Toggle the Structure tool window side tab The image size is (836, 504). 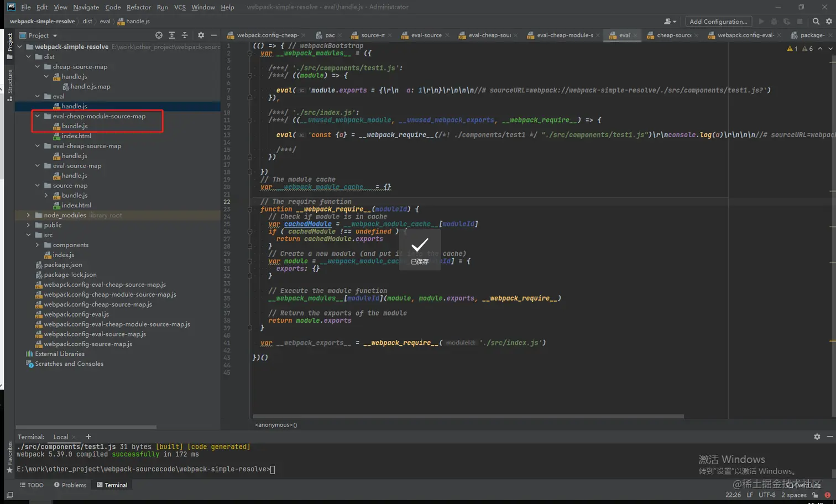pos(9,84)
